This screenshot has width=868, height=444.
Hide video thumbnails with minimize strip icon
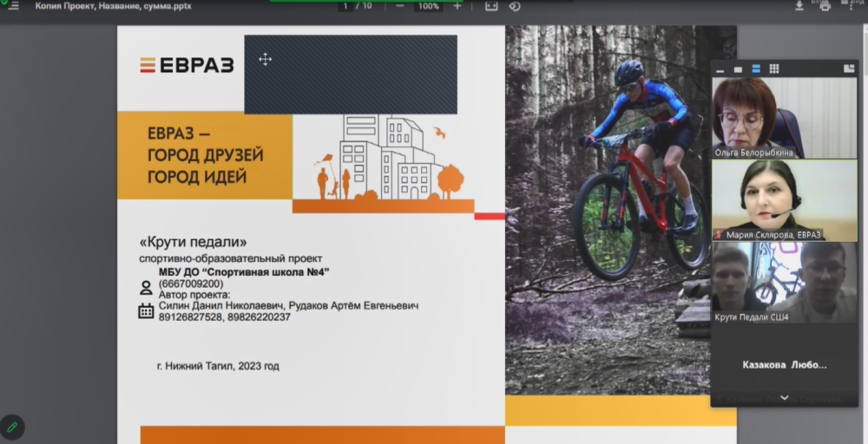point(720,69)
